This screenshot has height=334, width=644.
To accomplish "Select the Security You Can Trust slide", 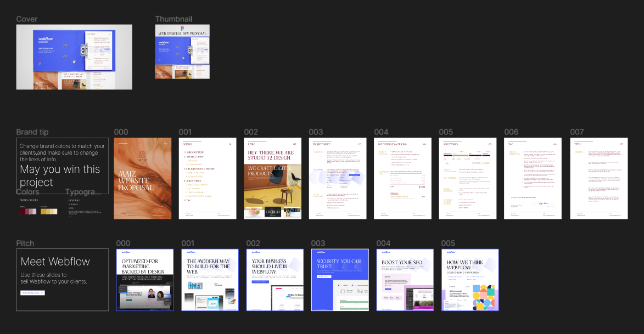I will click(340, 280).
